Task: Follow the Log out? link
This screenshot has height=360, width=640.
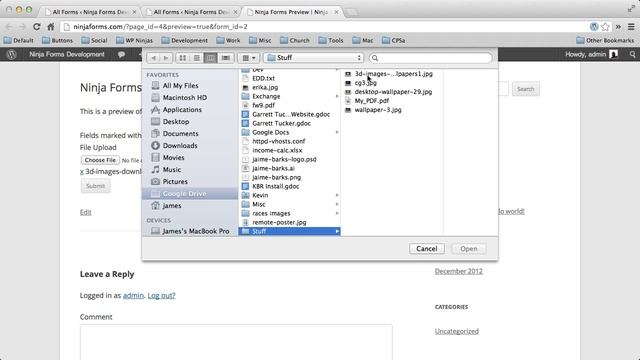Action: click(162, 296)
